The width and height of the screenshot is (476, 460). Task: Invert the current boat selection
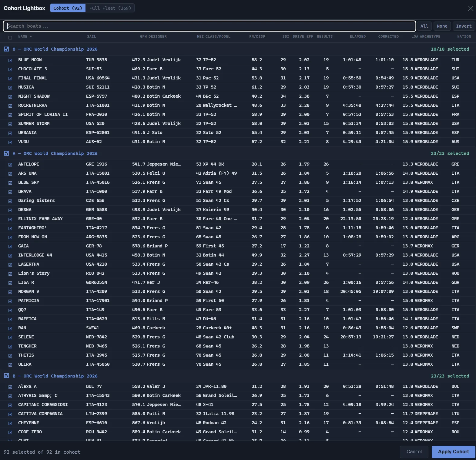464,26
